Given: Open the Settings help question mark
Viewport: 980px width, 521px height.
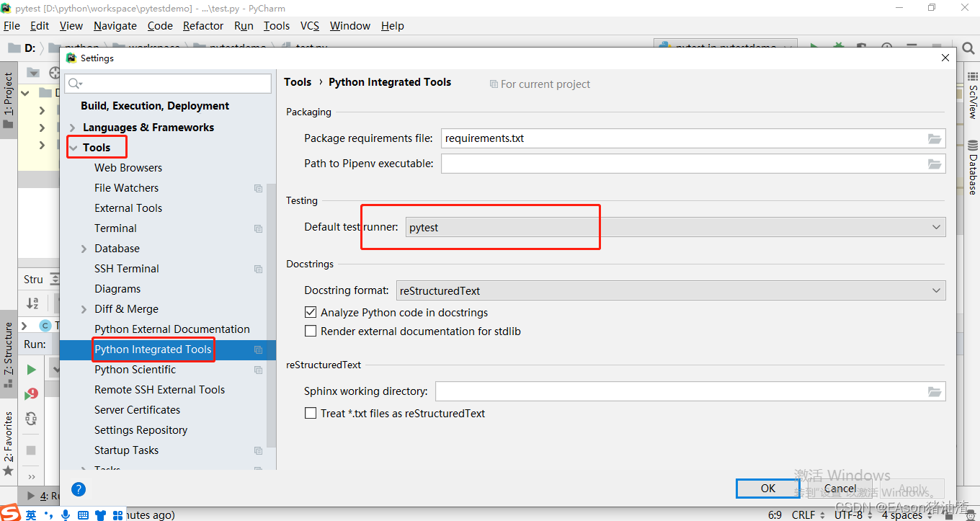Looking at the screenshot, I should point(79,489).
